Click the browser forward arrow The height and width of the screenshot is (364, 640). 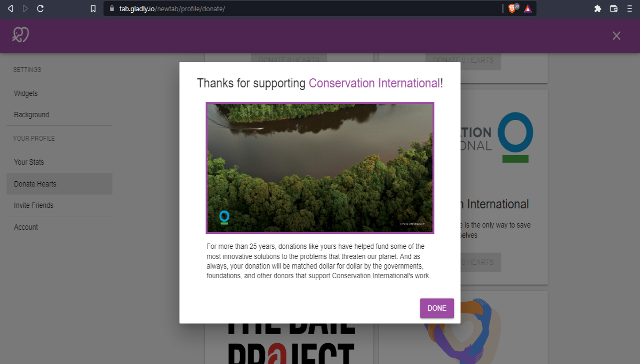(25, 9)
